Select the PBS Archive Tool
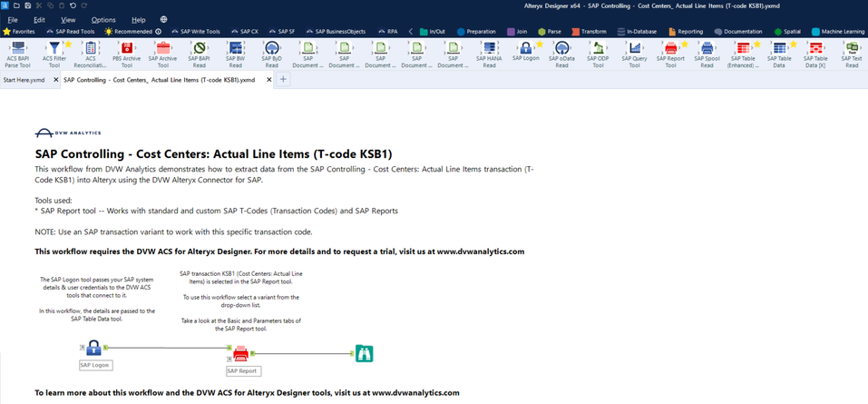The image size is (868, 404). [127, 54]
